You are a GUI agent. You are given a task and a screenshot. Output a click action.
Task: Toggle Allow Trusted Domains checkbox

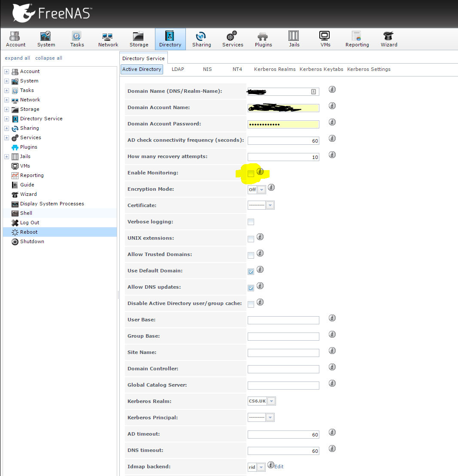251,255
